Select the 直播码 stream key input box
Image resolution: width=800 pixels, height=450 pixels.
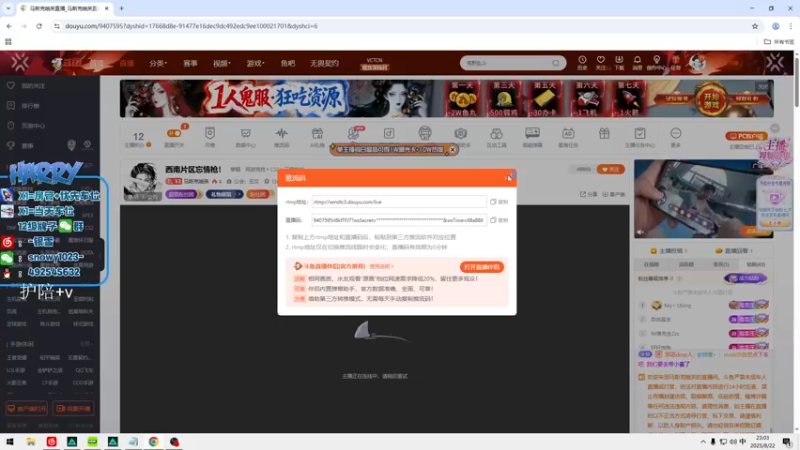[398, 220]
